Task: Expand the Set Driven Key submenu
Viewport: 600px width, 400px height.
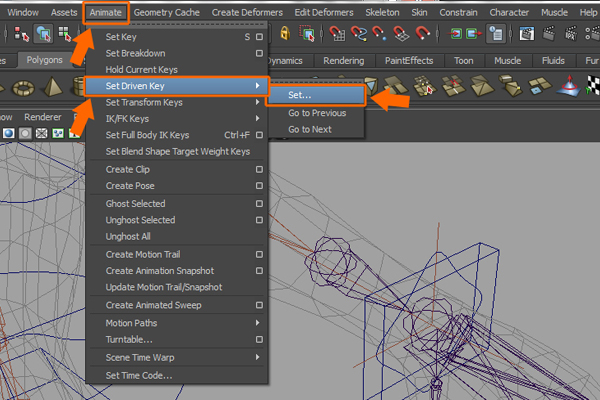Action: [x=176, y=86]
